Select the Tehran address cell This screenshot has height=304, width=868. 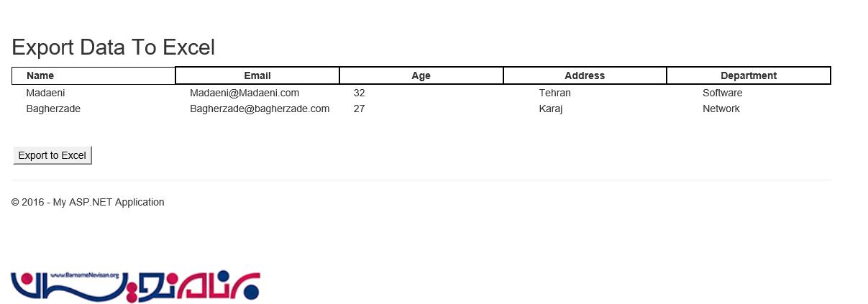click(x=555, y=93)
